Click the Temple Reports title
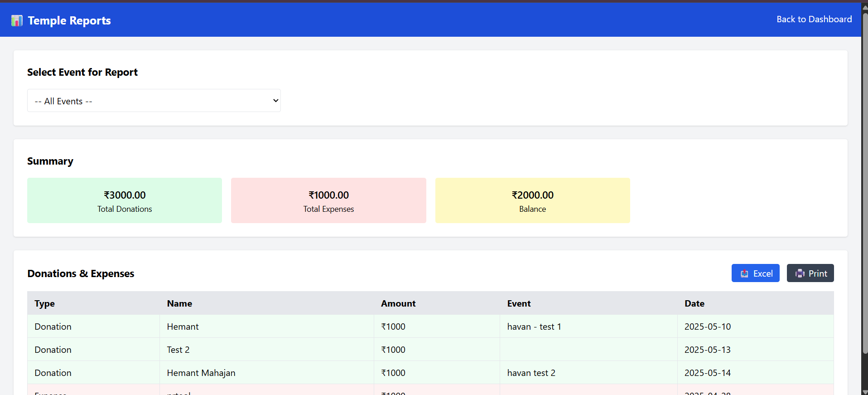 69,20
